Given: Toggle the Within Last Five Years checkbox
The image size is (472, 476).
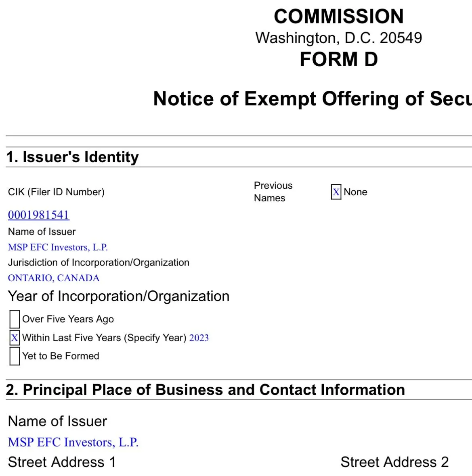Looking at the screenshot, I should pos(15,338).
